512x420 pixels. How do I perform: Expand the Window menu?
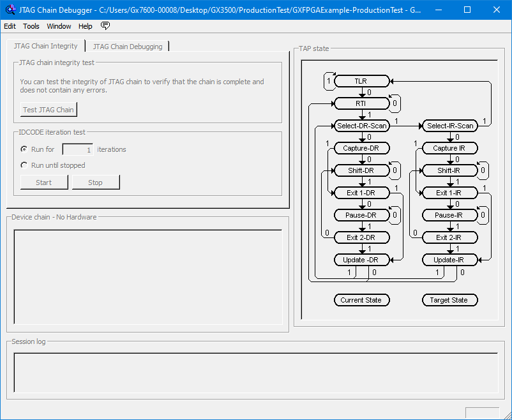coord(59,26)
